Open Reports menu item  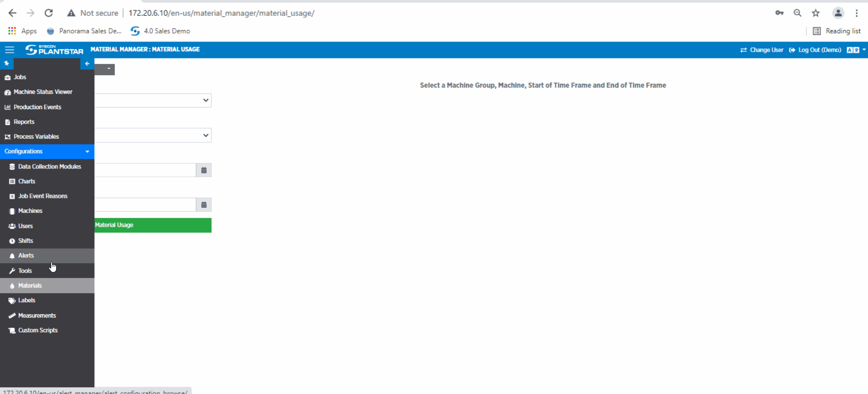(x=47, y=122)
